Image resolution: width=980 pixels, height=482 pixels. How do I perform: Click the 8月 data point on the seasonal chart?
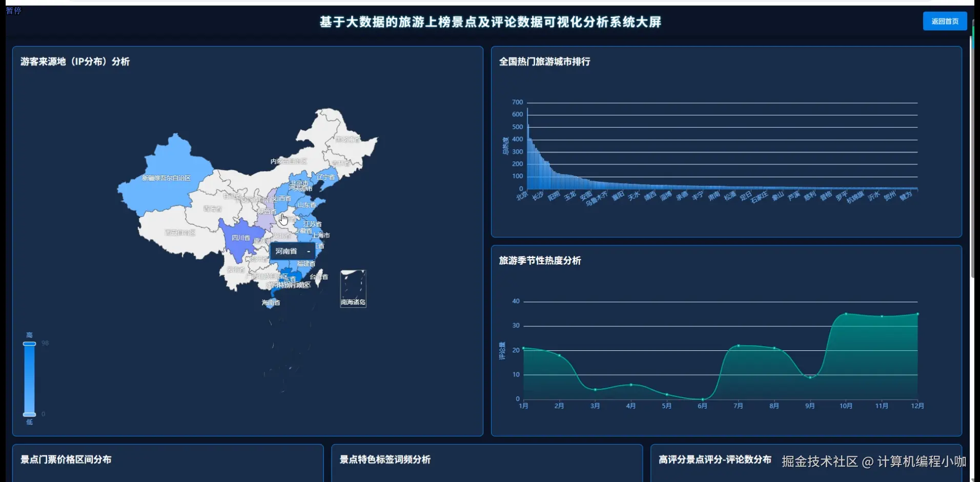coord(774,348)
